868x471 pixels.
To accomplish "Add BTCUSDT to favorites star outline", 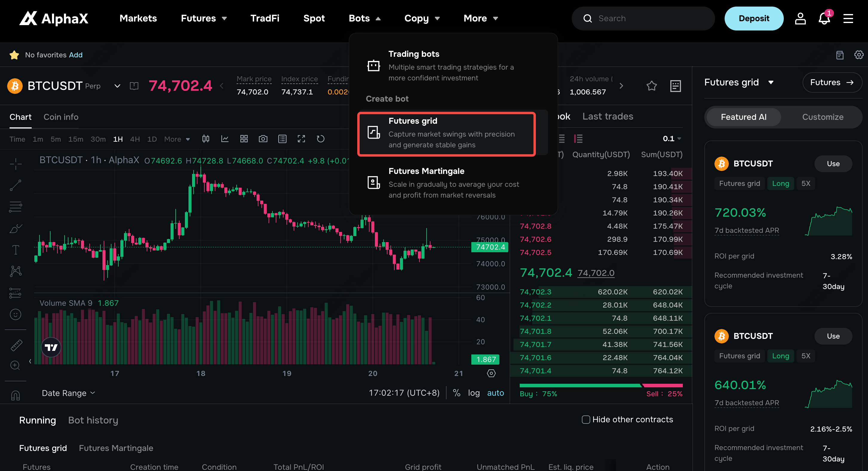I will (652, 86).
